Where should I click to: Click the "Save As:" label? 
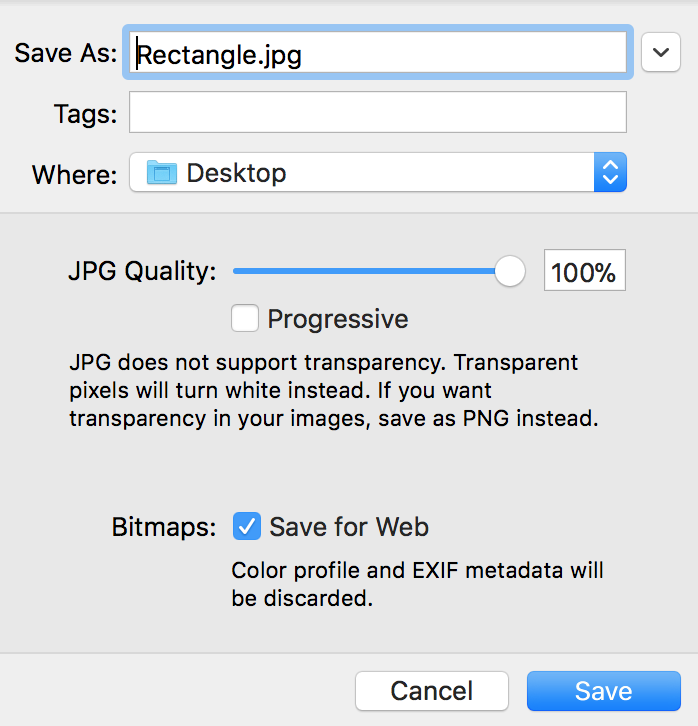click(x=66, y=53)
